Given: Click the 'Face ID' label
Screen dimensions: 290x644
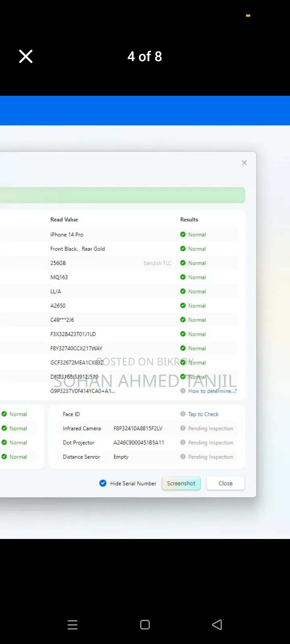Looking at the screenshot, I should point(71,414).
